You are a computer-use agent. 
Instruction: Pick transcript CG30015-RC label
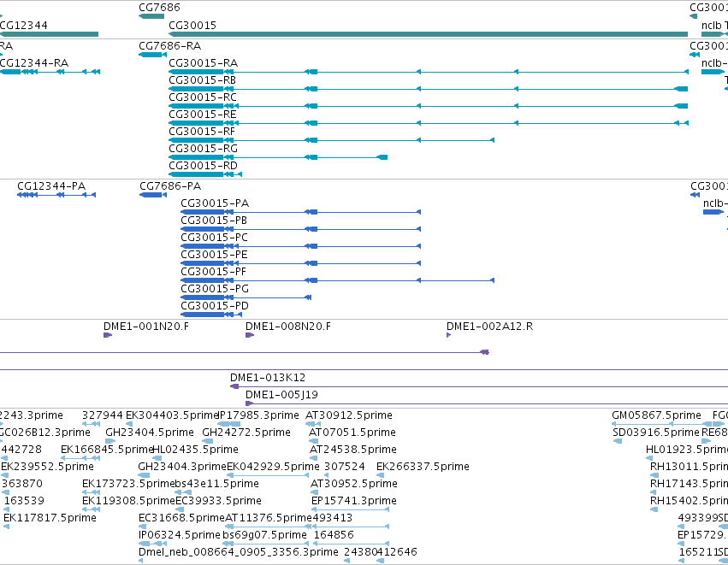tap(203, 97)
